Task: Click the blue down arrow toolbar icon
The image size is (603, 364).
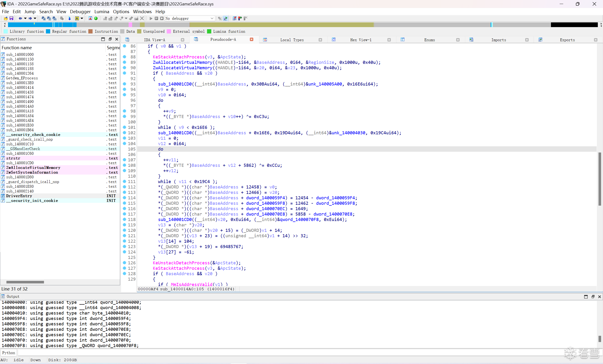Action: coord(69,18)
